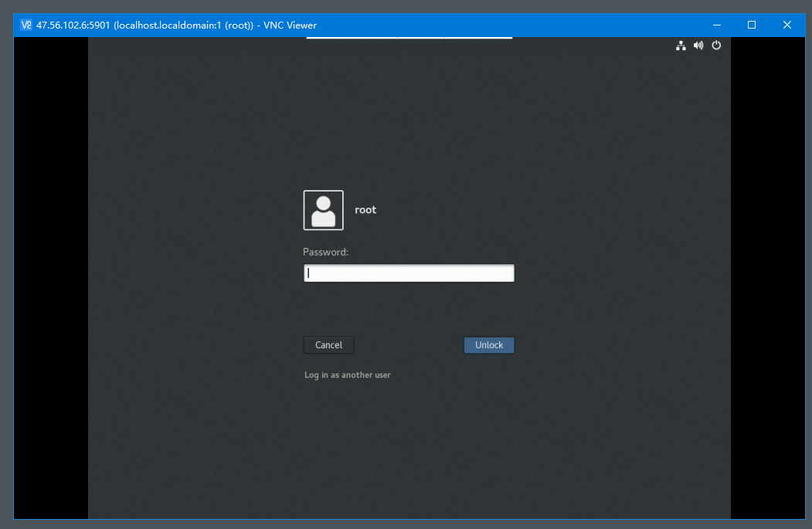The image size is (812, 529).
Task: Click the root user avatar picture
Action: tap(323, 210)
